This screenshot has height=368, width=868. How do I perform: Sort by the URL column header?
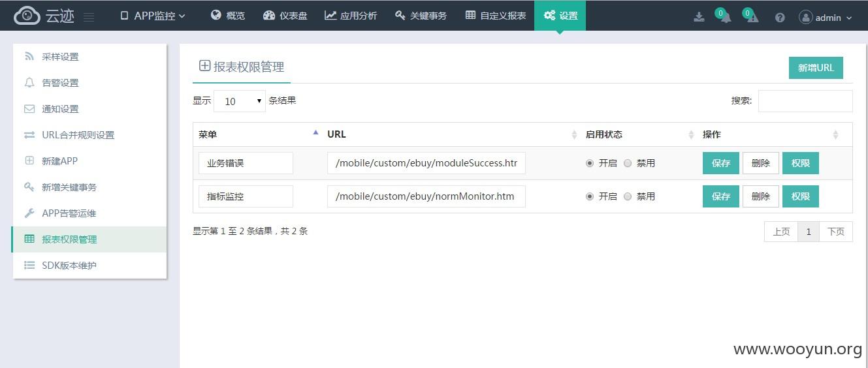click(x=451, y=134)
